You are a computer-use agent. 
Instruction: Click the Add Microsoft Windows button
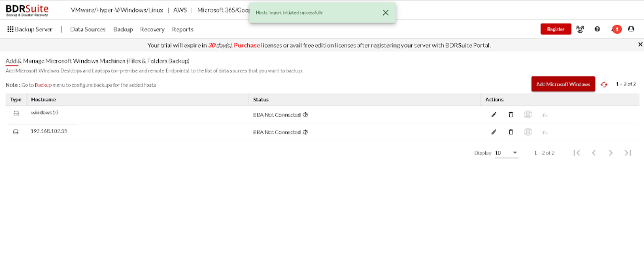[563, 84]
